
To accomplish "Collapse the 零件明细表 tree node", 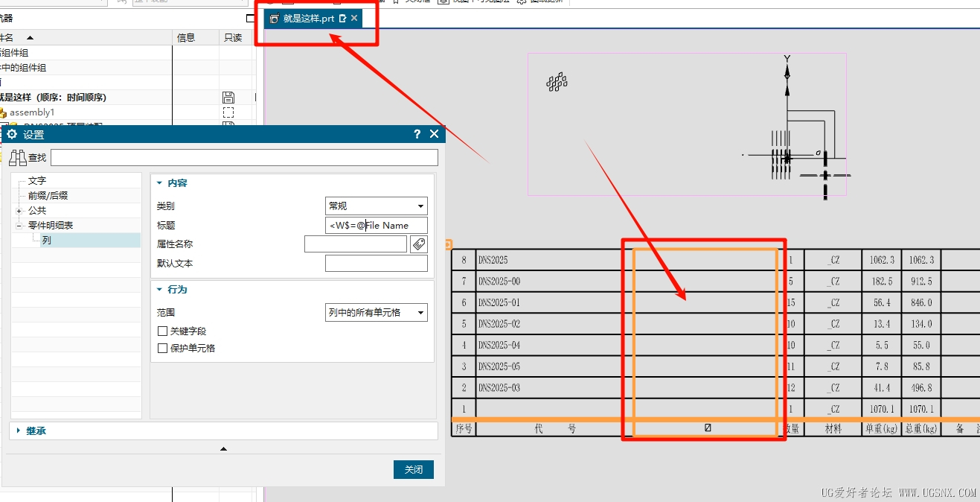I will coord(19,225).
